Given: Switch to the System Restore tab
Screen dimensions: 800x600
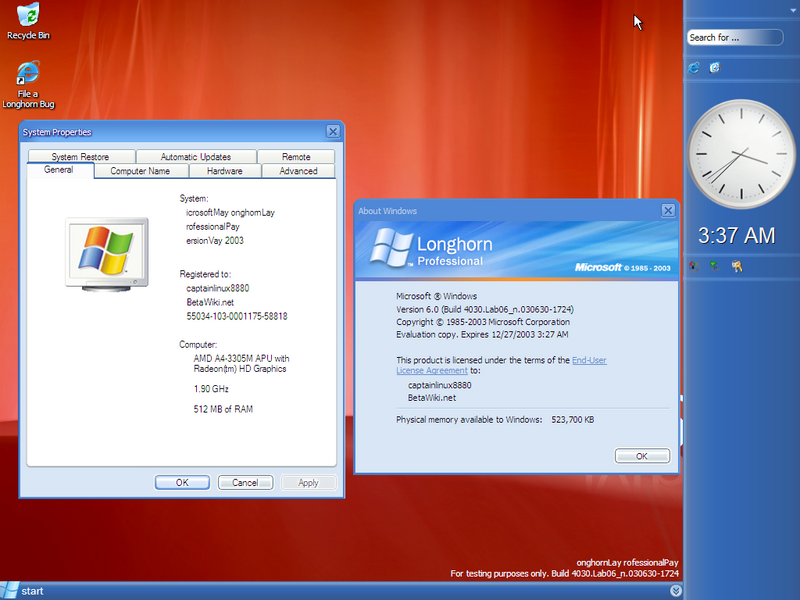Looking at the screenshot, I should pyautogui.click(x=80, y=157).
